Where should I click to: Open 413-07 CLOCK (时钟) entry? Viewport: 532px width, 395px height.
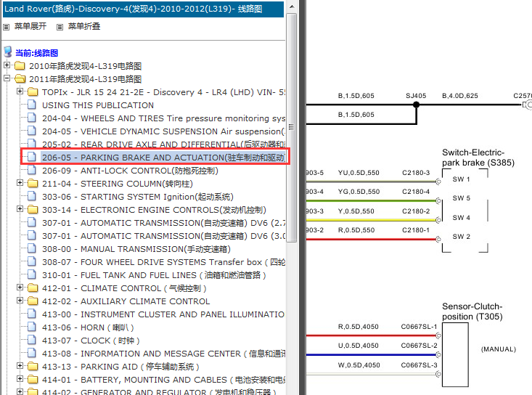tap(91, 341)
